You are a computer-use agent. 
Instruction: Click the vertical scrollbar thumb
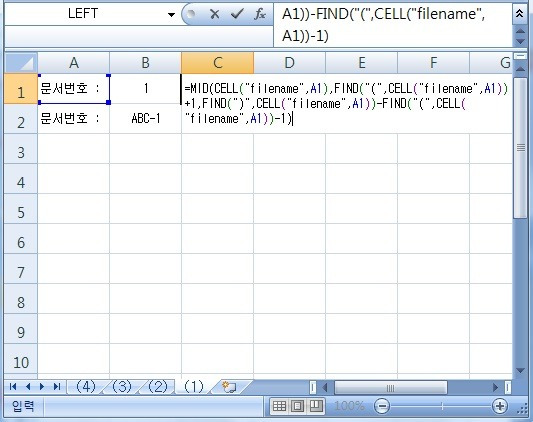click(520, 148)
